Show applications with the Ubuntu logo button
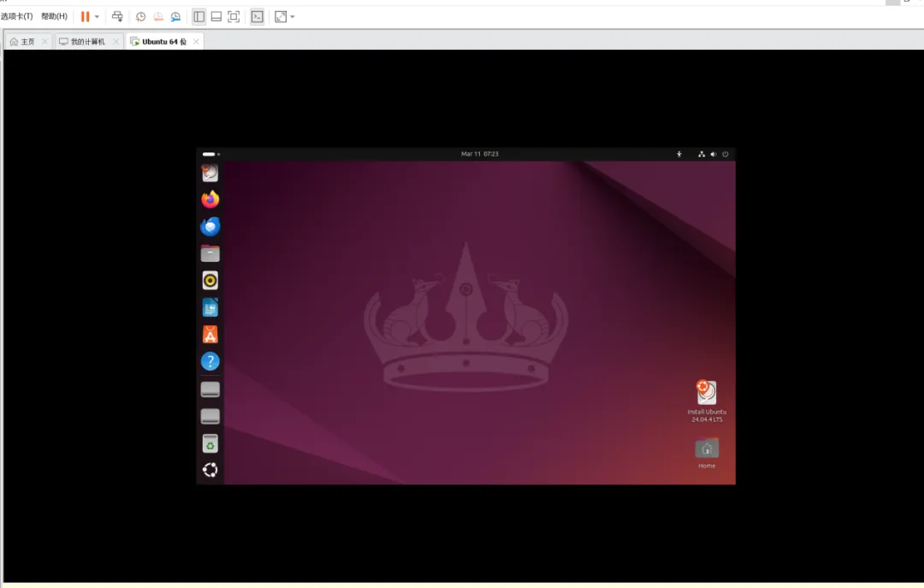Screen dimensions: 924x588 click(210, 470)
